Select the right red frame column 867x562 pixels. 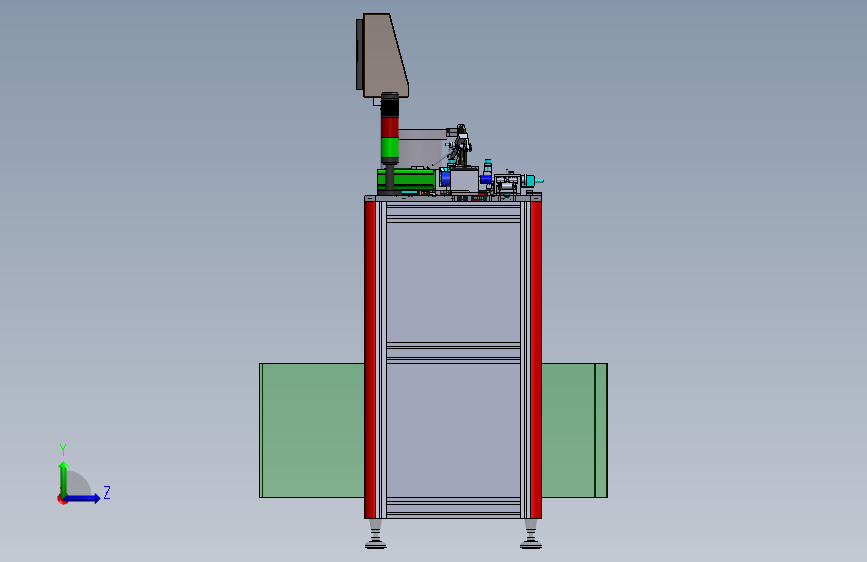(536, 360)
